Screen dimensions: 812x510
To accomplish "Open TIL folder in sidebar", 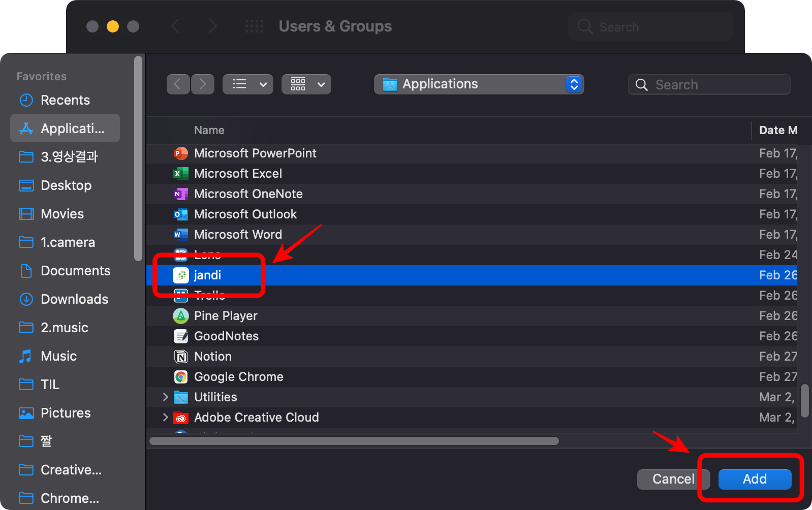I will pyautogui.click(x=65, y=385).
